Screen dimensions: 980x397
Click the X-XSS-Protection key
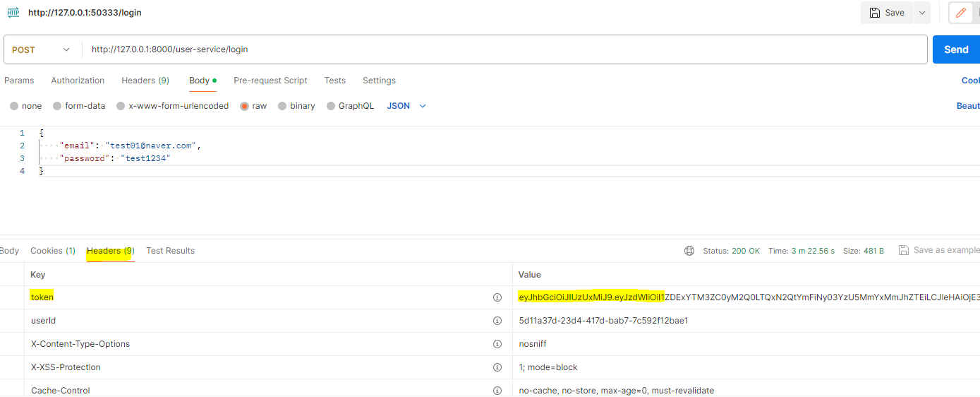pyautogui.click(x=66, y=367)
